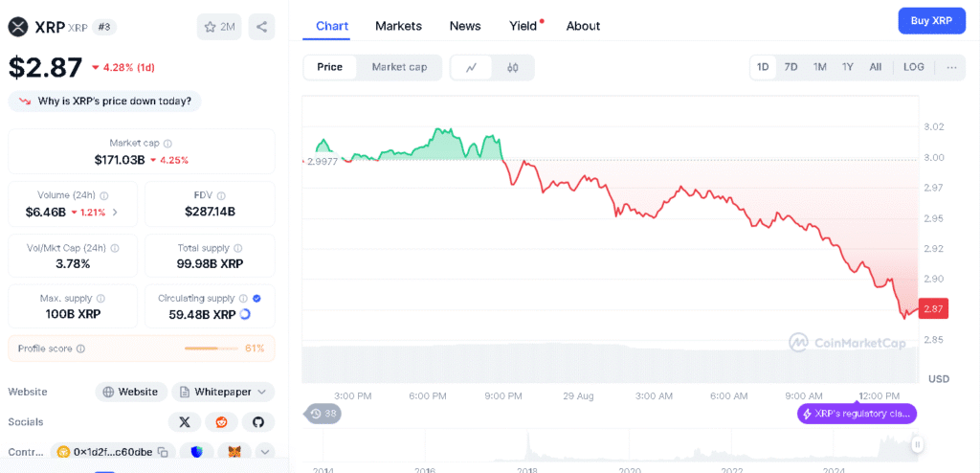Image resolution: width=980 pixels, height=473 pixels.
Task: Click the 100B XRP max supply value
Action: pos(73,315)
